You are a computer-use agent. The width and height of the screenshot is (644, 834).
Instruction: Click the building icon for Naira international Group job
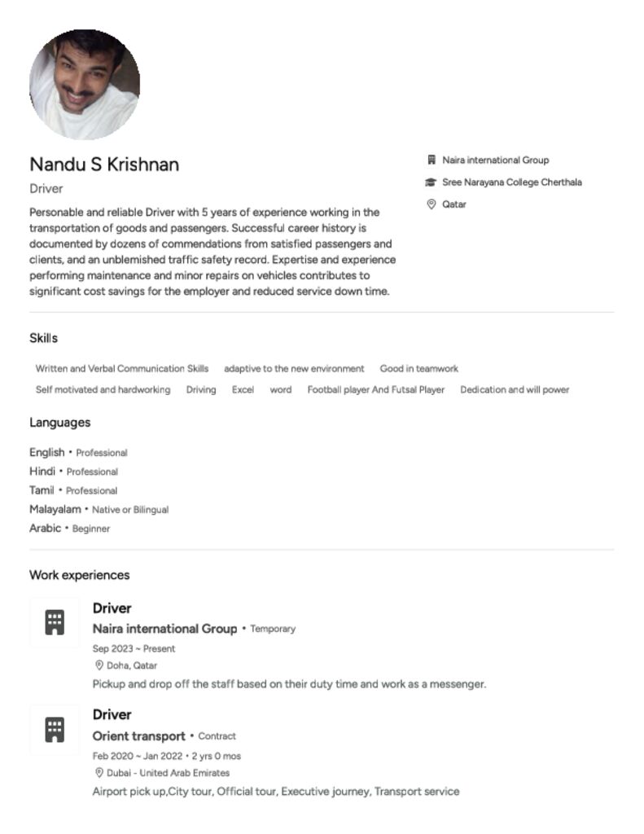(x=55, y=622)
